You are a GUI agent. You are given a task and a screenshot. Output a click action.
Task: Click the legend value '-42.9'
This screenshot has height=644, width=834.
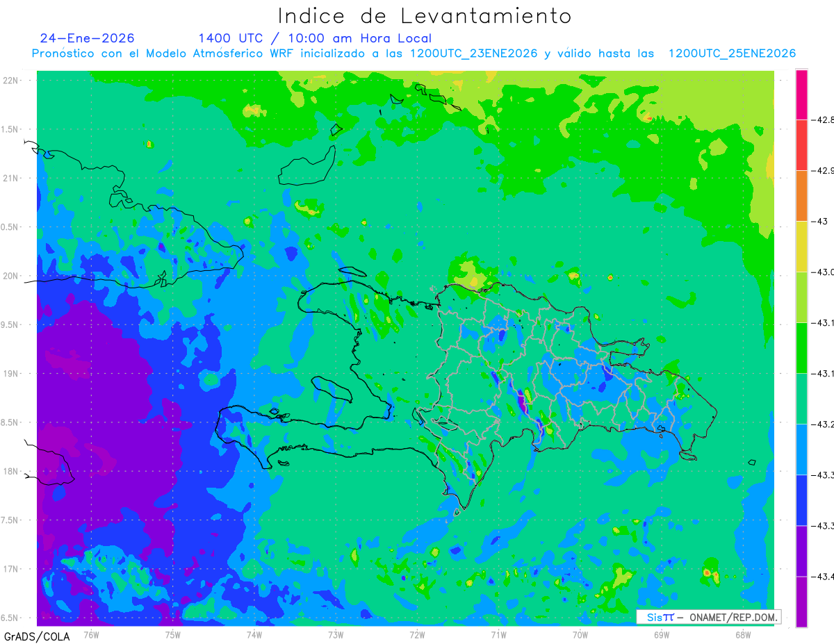click(x=824, y=170)
